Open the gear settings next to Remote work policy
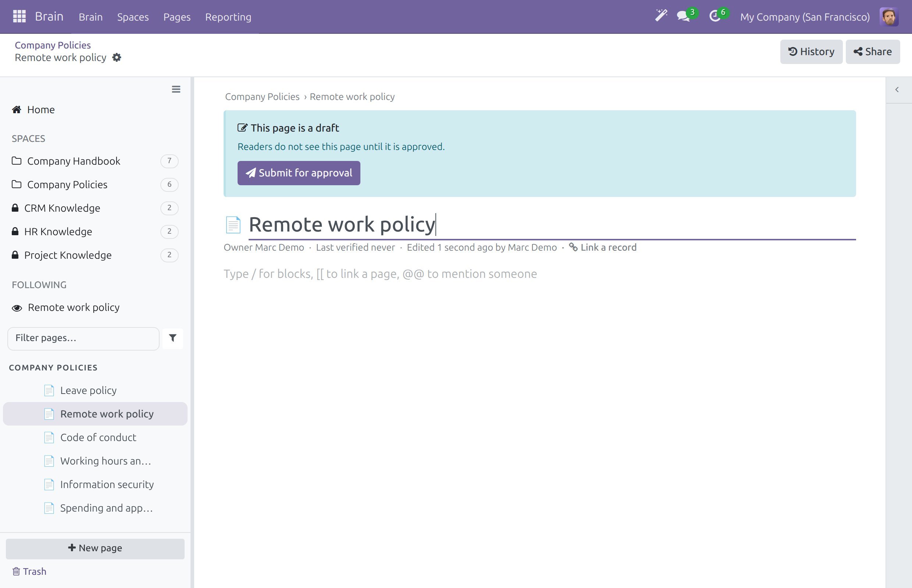 click(117, 58)
